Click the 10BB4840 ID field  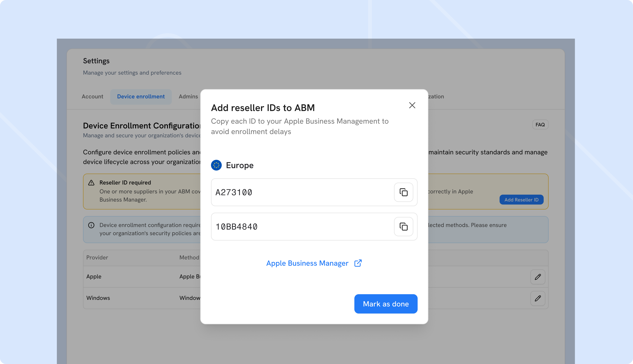coord(314,227)
